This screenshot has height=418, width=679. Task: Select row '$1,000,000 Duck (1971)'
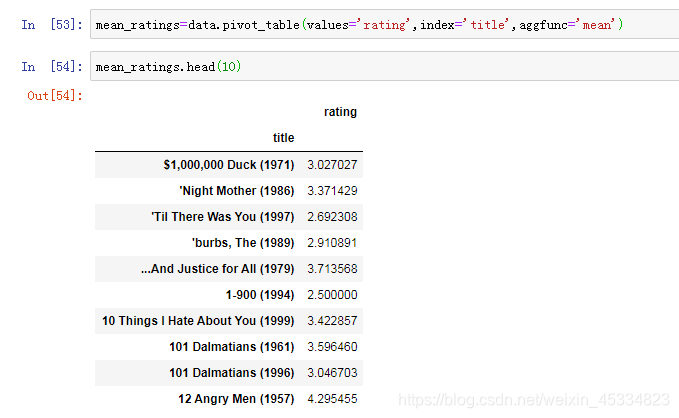(229, 165)
